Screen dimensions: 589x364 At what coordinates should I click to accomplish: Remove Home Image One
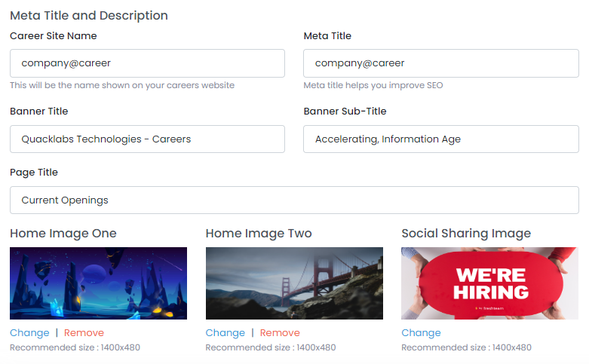(84, 332)
